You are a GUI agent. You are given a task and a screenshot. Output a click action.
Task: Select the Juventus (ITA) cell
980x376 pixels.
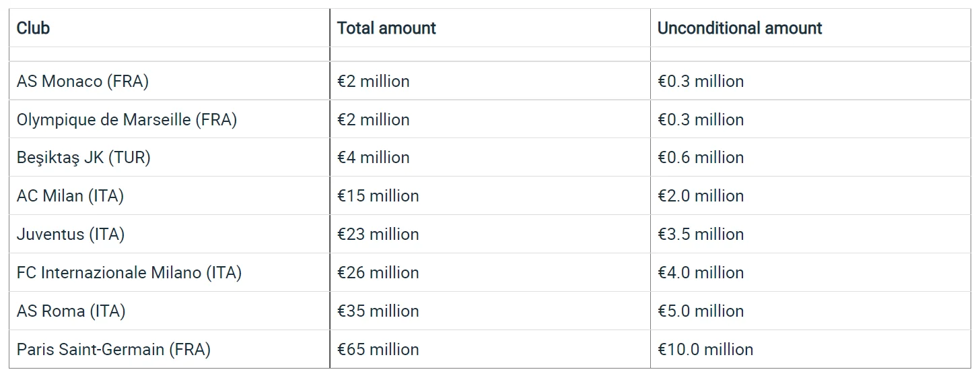pos(71,234)
